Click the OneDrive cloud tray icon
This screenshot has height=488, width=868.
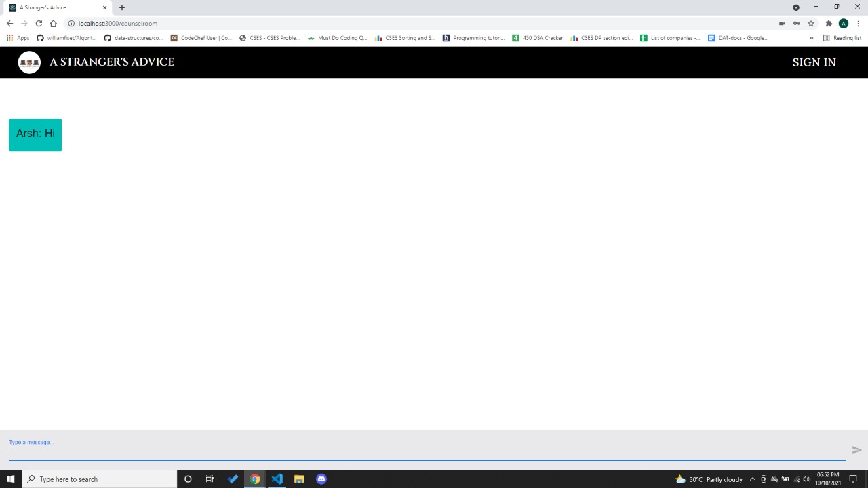click(x=774, y=479)
